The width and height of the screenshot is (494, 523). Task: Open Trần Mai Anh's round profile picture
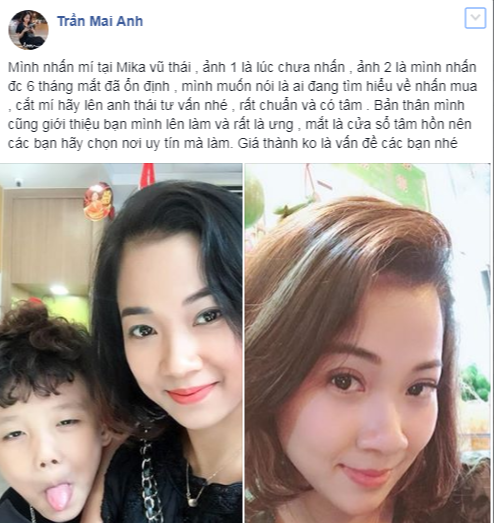tap(28, 30)
